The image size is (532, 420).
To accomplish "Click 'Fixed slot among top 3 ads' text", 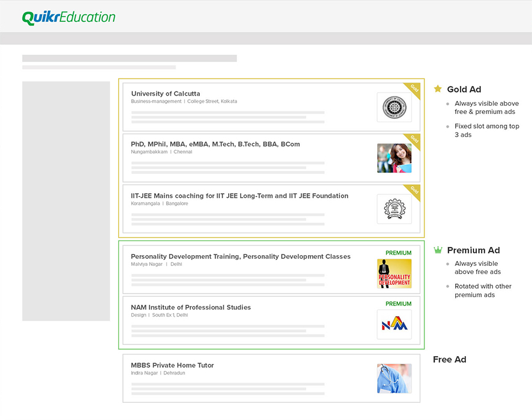I will 487,131.
